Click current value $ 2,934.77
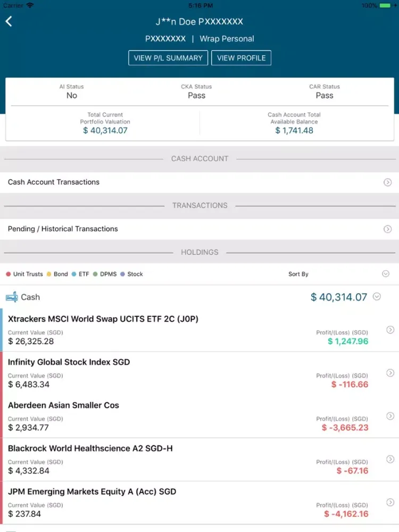This screenshot has width=399, height=532. 29,428
